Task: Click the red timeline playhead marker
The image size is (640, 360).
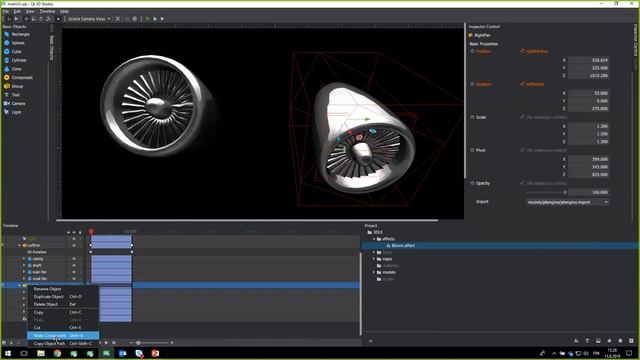Action: 91,231
